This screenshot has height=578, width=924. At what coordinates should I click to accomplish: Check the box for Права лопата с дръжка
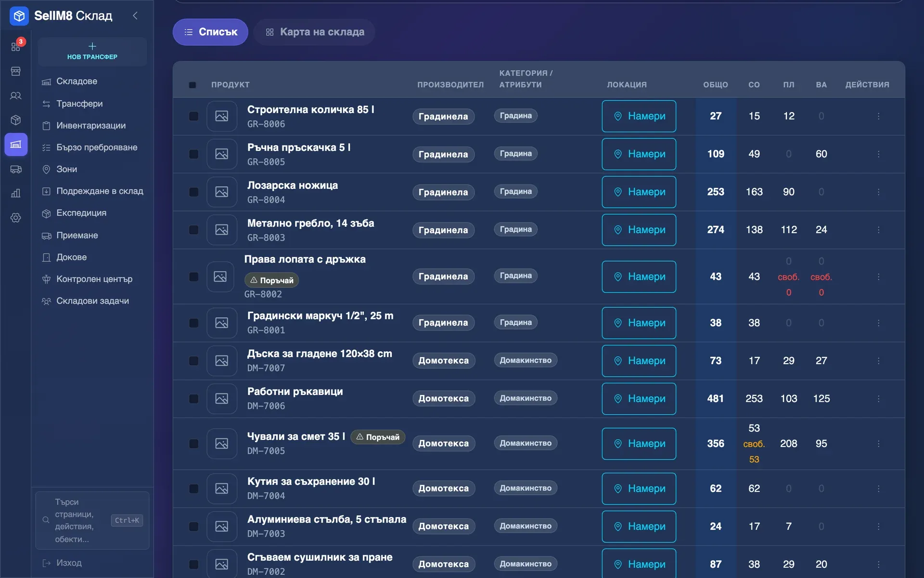pos(193,276)
